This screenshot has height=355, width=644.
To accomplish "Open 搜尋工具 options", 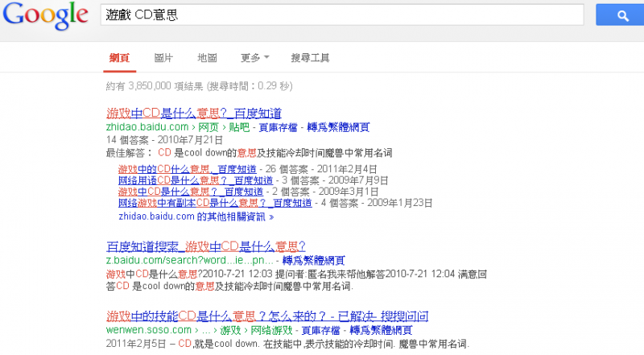I will click(x=310, y=58).
